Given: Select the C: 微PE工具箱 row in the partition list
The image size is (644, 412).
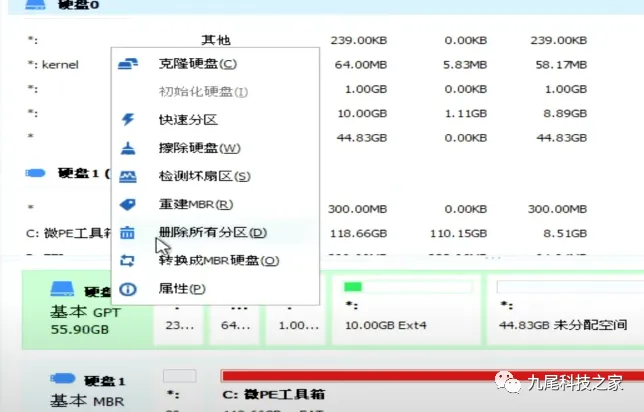Looking at the screenshot, I should click(322, 233).
